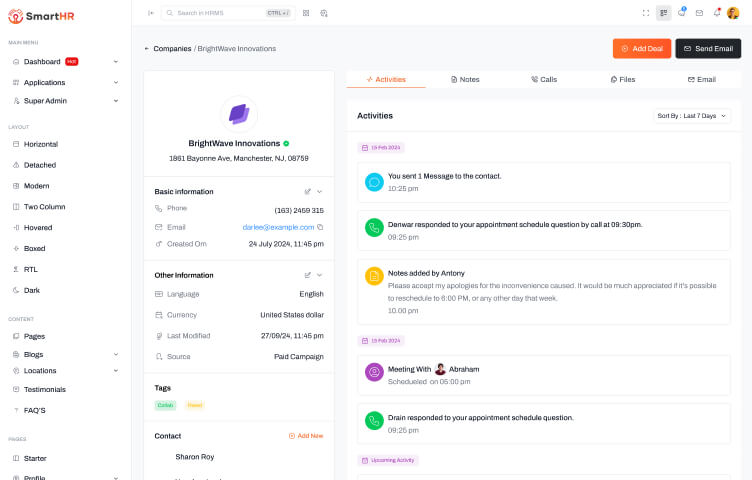Open the chat messages icon in the header
Image resolution: width=752 pixels, height=480 pixels.
click(x=682, y=13)
